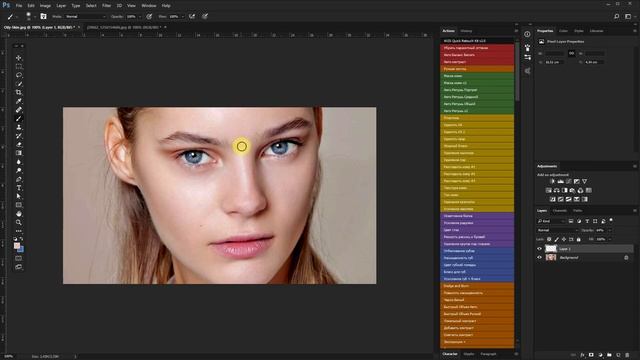The image size is (640, 360).
Task: Open the Window menu
Action: point(149,6)
